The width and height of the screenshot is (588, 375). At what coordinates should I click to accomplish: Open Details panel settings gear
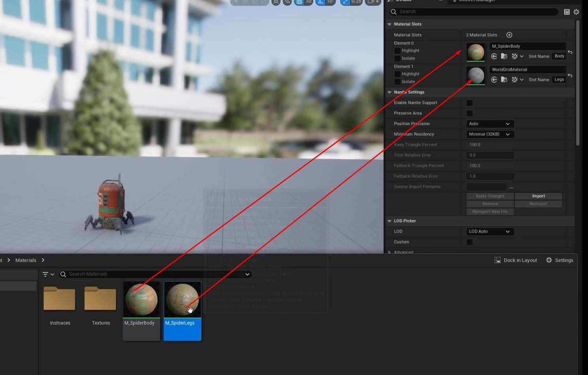(576, 12)
